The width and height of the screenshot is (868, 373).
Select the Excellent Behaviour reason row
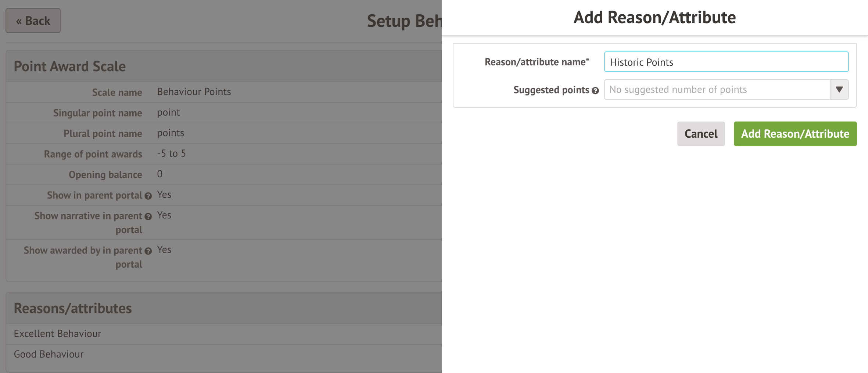[58, 334]
